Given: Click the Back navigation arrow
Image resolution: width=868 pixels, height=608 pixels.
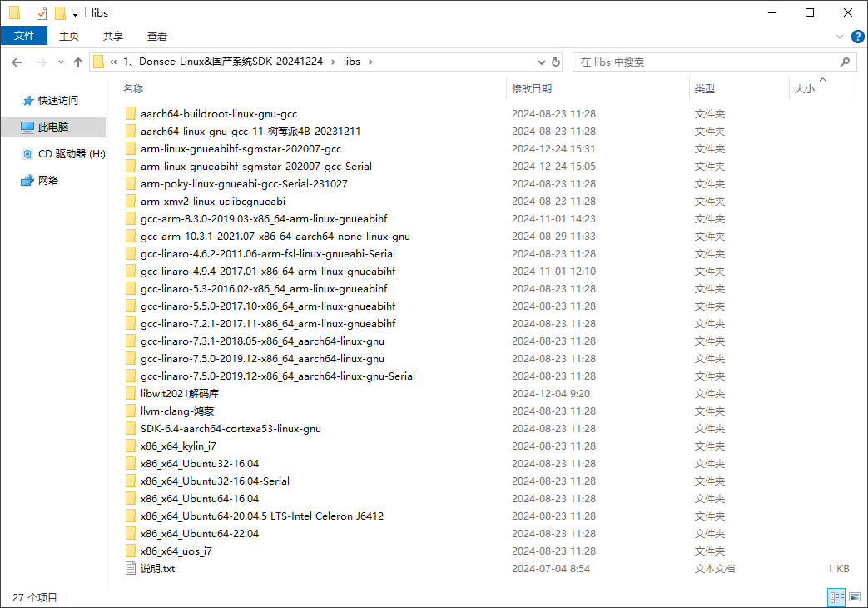Looking at the screenshot, I should 17,62.
